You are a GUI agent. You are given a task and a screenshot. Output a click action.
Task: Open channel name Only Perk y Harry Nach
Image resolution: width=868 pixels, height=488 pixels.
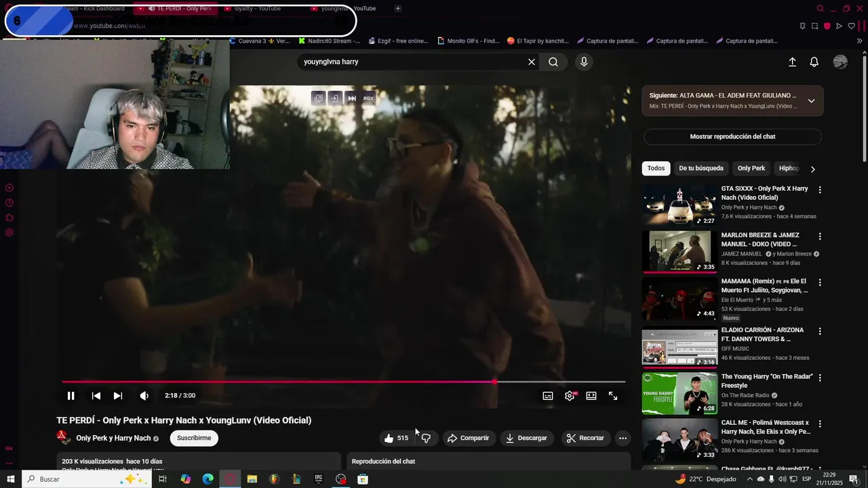click(x=113, y=438)
